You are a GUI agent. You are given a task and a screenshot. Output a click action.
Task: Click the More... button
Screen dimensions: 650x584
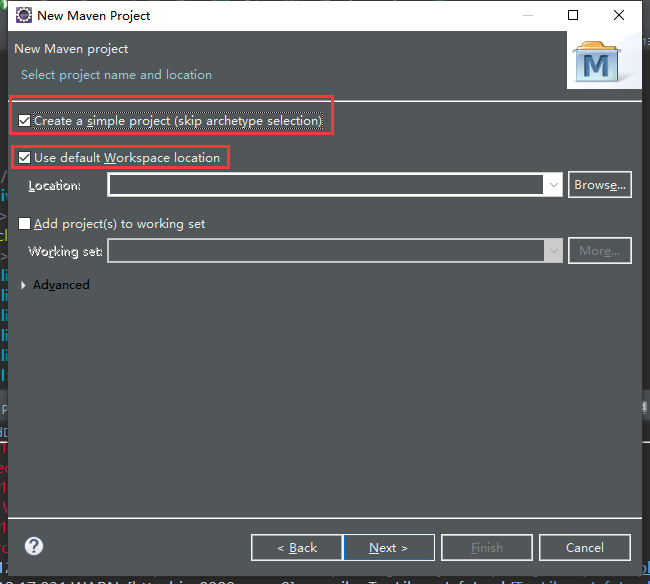pos(599,250)
